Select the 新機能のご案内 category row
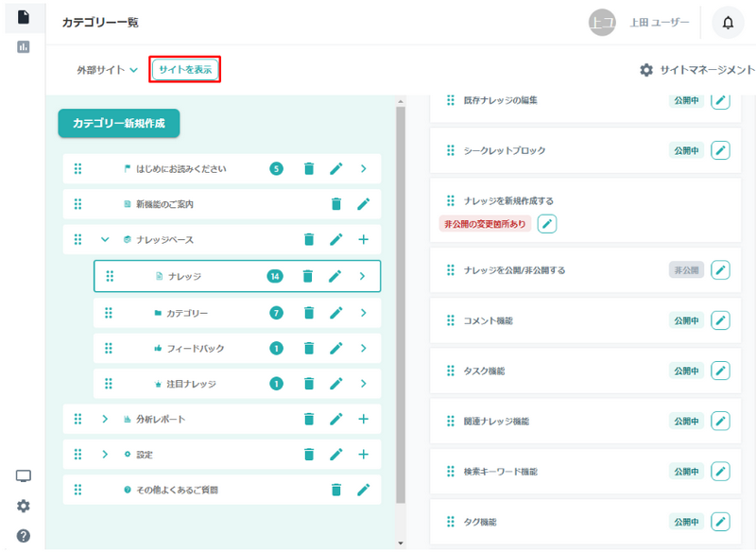This screenshot has height=552, width=756. point(222,204)
